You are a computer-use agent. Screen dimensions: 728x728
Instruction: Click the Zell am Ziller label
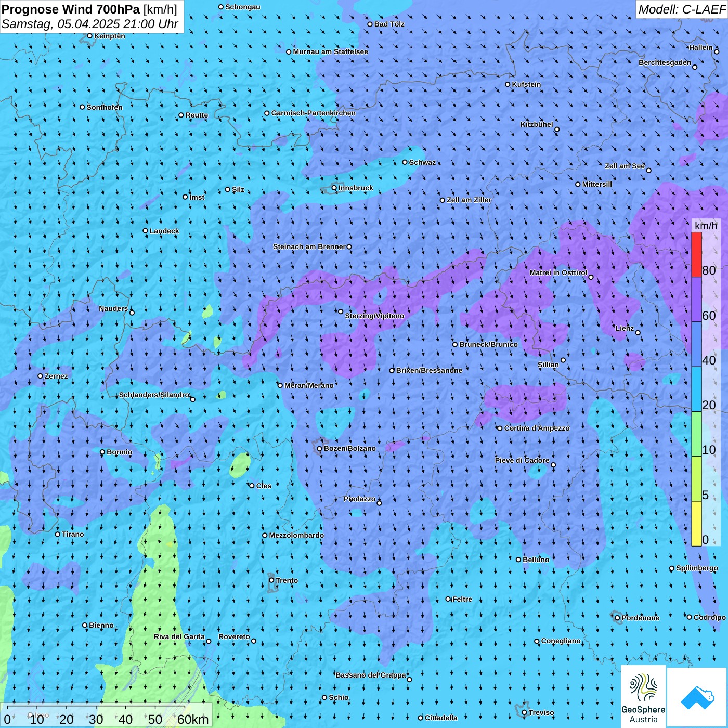click(x=469, y=200)
